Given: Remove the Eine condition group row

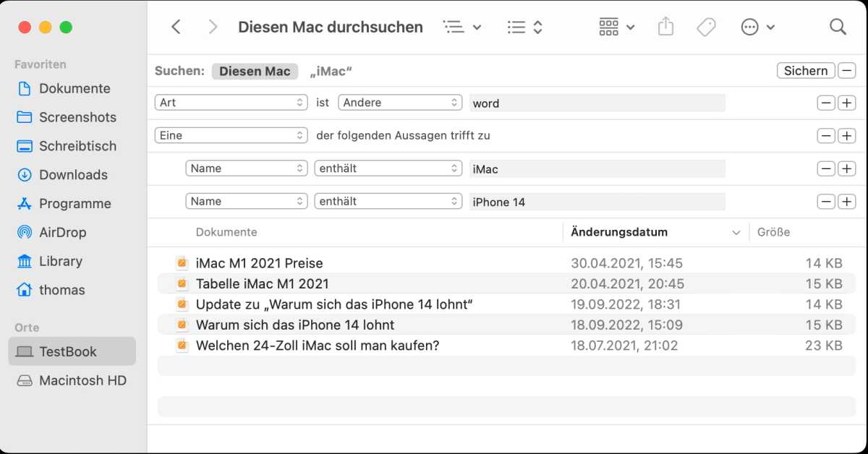Looking at the screenshot, I should [x=826, y=135].
